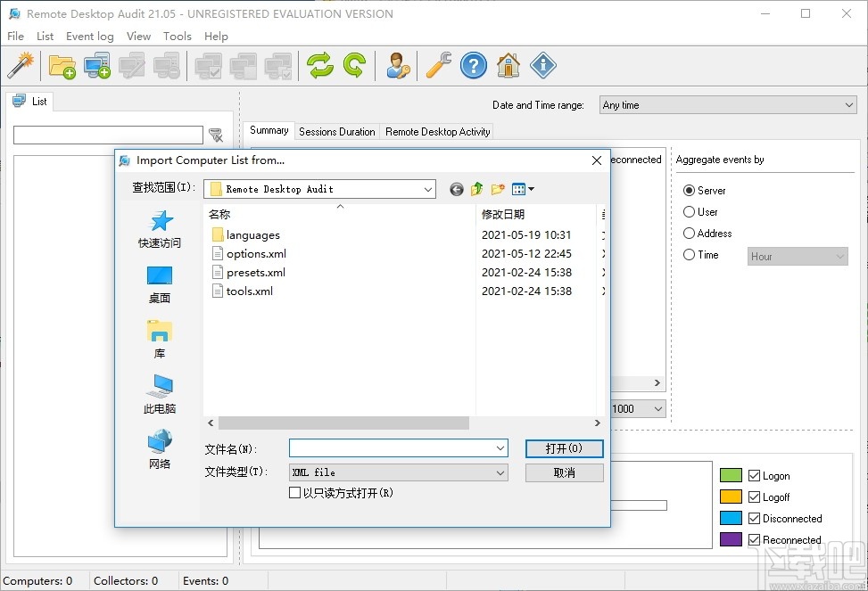Click the 取消 cancel button

(x=564, y=472)
